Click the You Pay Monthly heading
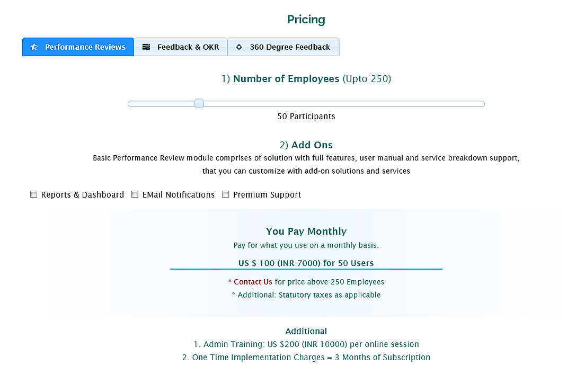This screenshot has height=392, width=567. tap(306, 231)
